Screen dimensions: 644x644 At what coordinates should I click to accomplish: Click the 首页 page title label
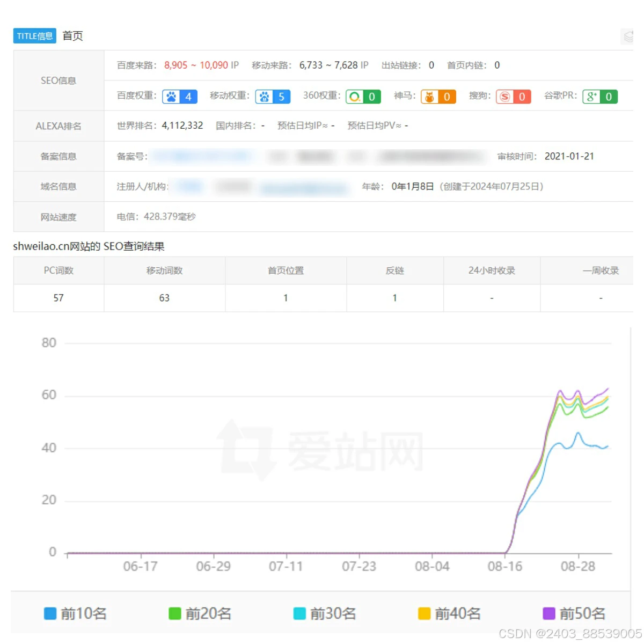[72, 36]
